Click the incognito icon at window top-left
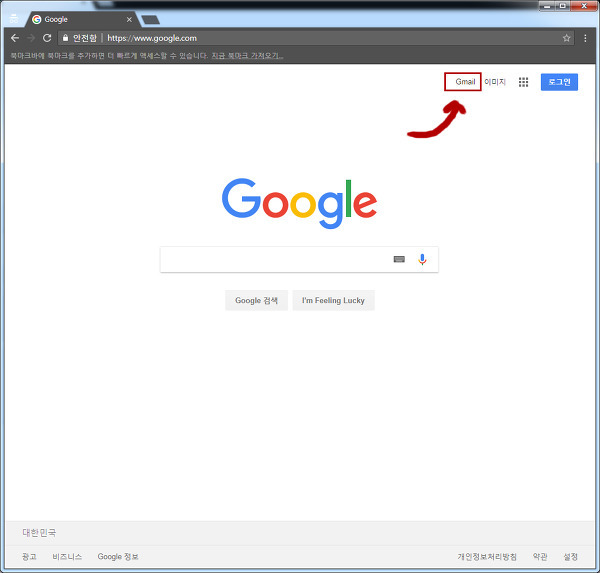The width and height of the screenshot is (600, 573). click(14, 18)
